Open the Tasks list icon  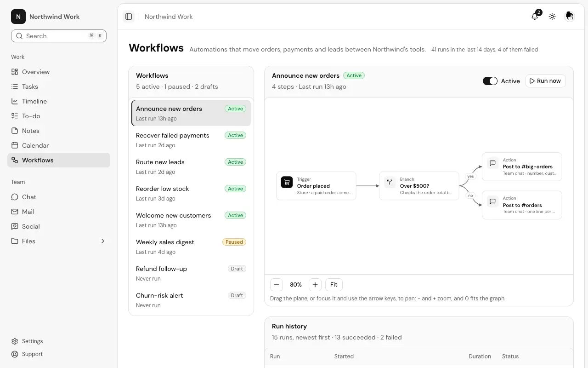click(x=15, y=86)
